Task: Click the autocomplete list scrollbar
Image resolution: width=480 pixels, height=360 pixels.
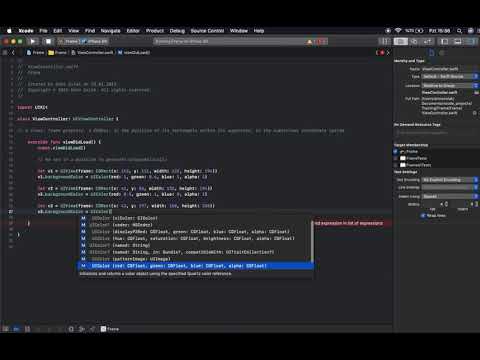Action: 312,241
